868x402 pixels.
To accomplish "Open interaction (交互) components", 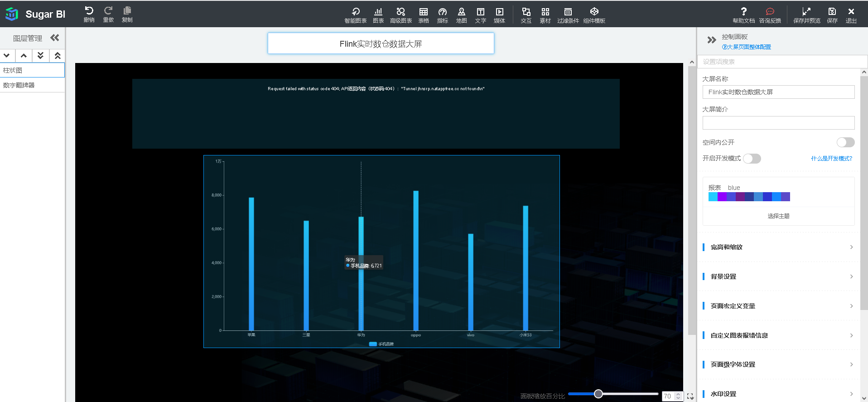I will coord(526,15).
